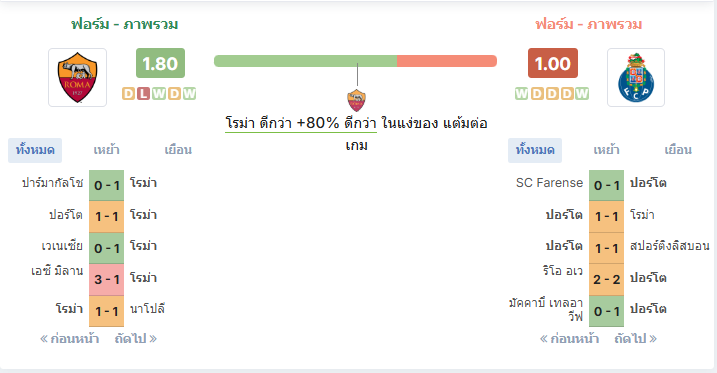This screenshot has width=717, height=373.
Task: Click Porto's 1.00 points rating badge
Action: 553,63
